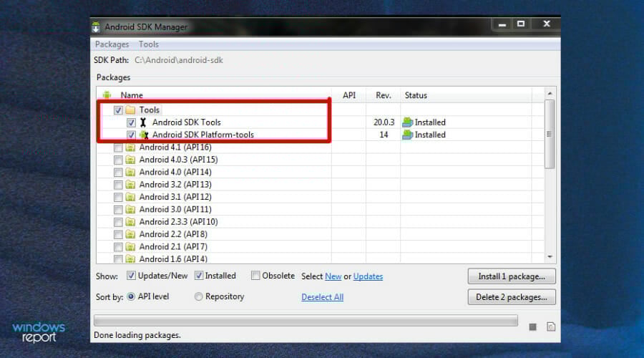Check the Android 4.1 (API 16) checkbox

[x=118, y=147]
